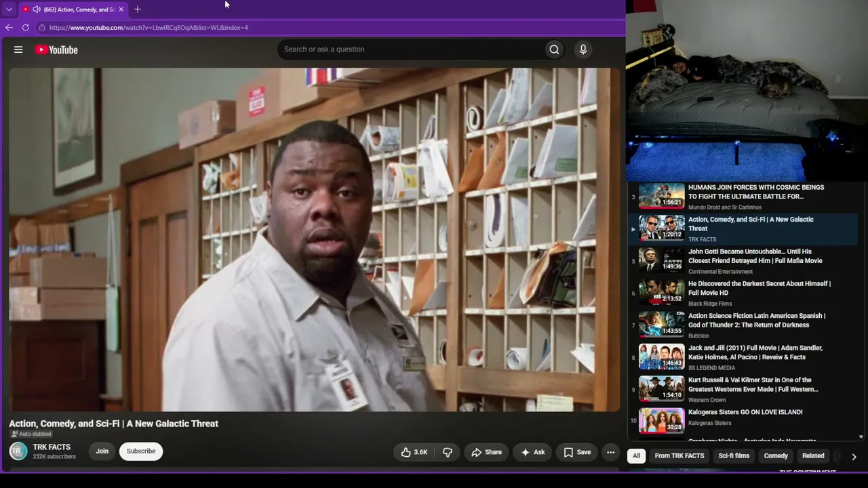Click the video player to pause
Viewport: 868px width, 488px height.
coord(314,239)
